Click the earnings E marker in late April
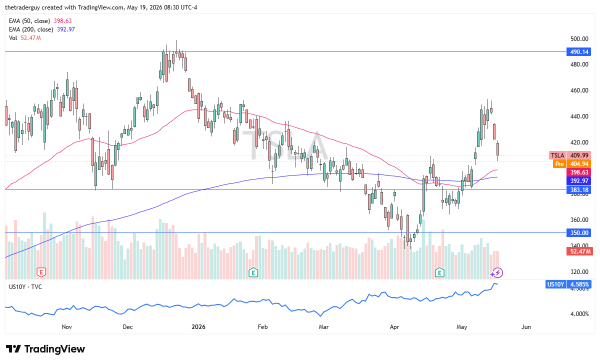Screen dimensions: 600x364 click(x=439, y=272)
